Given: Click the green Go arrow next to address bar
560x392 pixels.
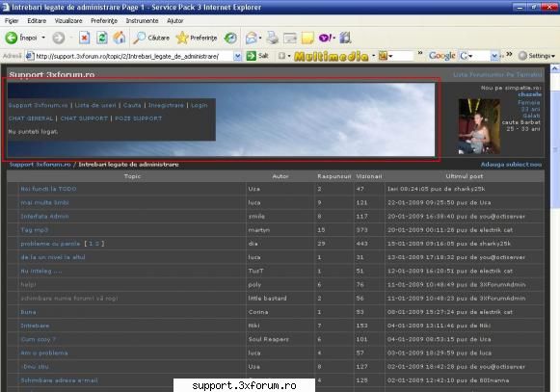Looking at the screenshot, I should pos(252,56).
